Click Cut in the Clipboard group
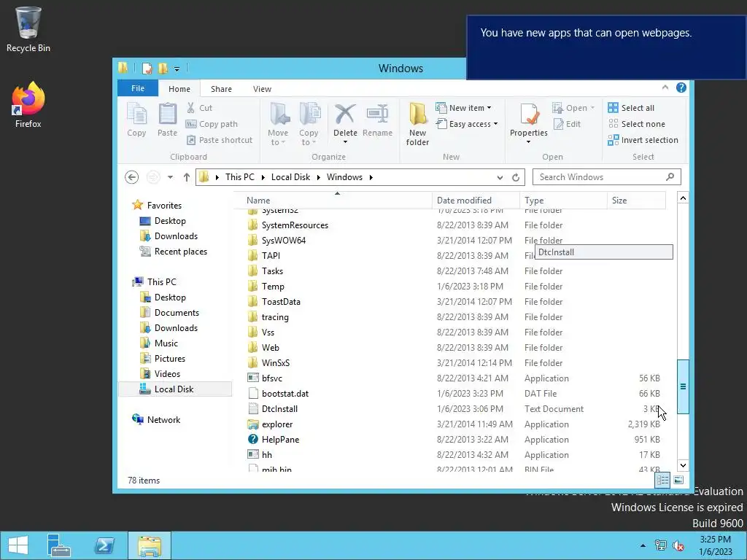This screenshot has height=560, width=747. [200, 108]
